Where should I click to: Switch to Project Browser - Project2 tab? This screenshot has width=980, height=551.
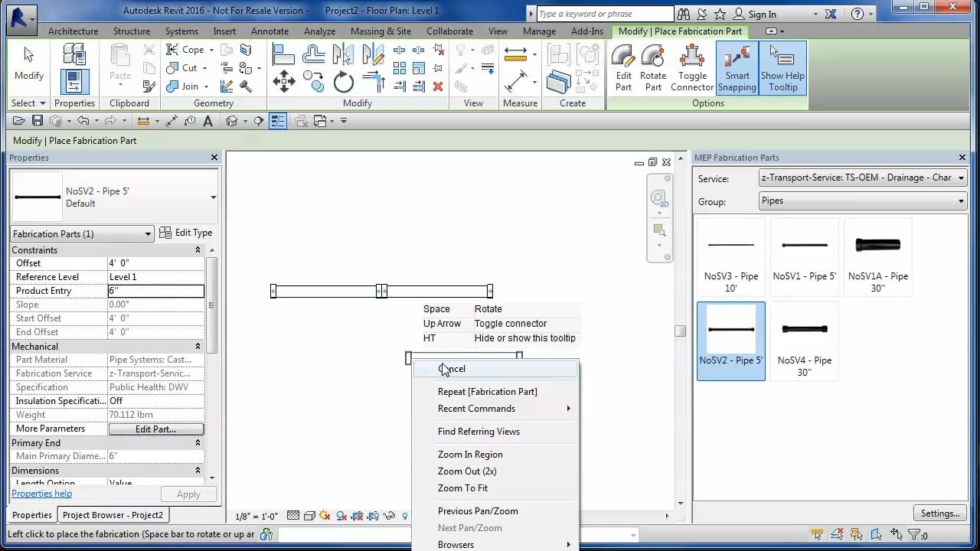point(113,515)
